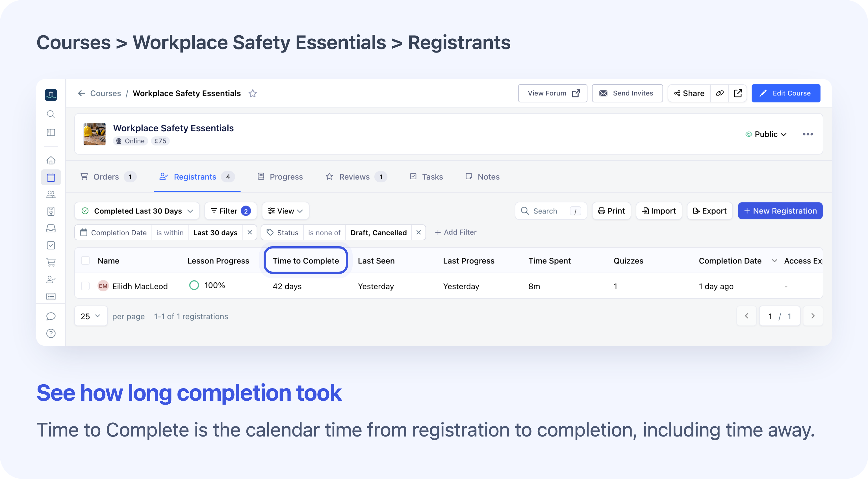Click the Print button
This screenshot has width=868, height=480.
pos(611,211)
